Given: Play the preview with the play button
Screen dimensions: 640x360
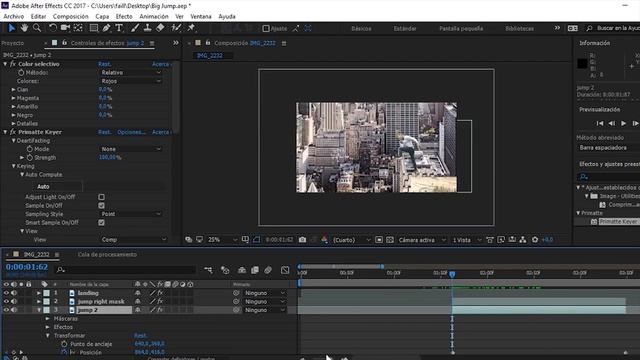Looking at the screenshot, I should pyautogui.click(x=623, y=123).
